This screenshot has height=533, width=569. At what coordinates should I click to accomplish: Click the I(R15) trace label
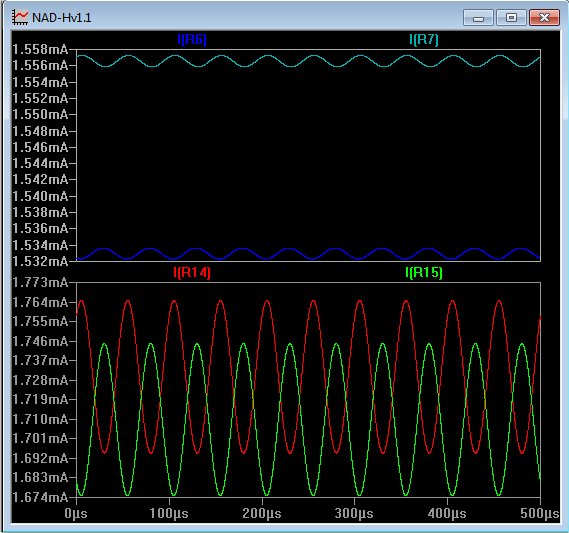(x=424, y=272)
